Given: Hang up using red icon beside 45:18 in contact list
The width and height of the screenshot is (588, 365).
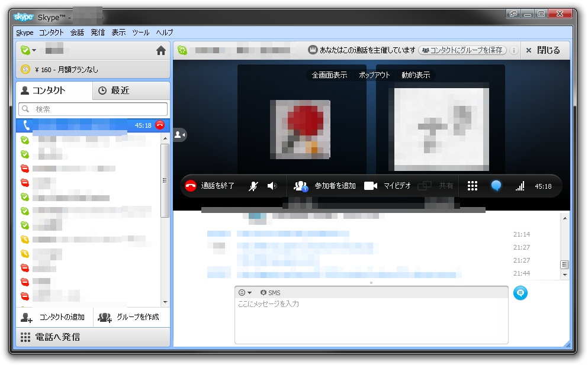Looking at the screenshot, I should tap(160, 125).
